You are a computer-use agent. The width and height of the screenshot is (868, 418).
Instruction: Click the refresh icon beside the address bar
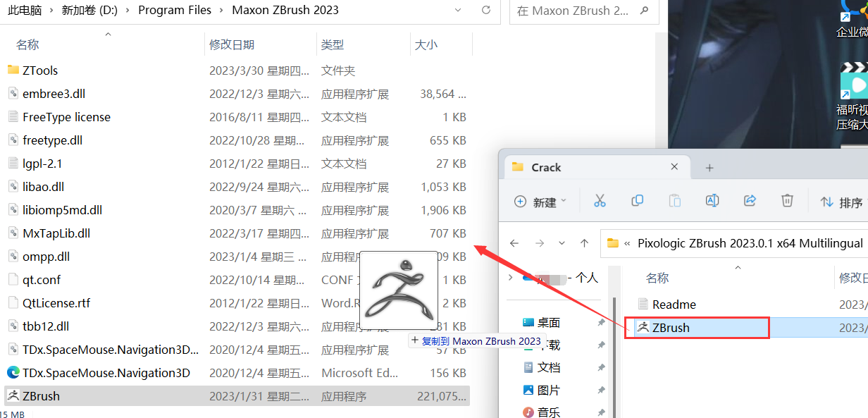pos(485,11)
